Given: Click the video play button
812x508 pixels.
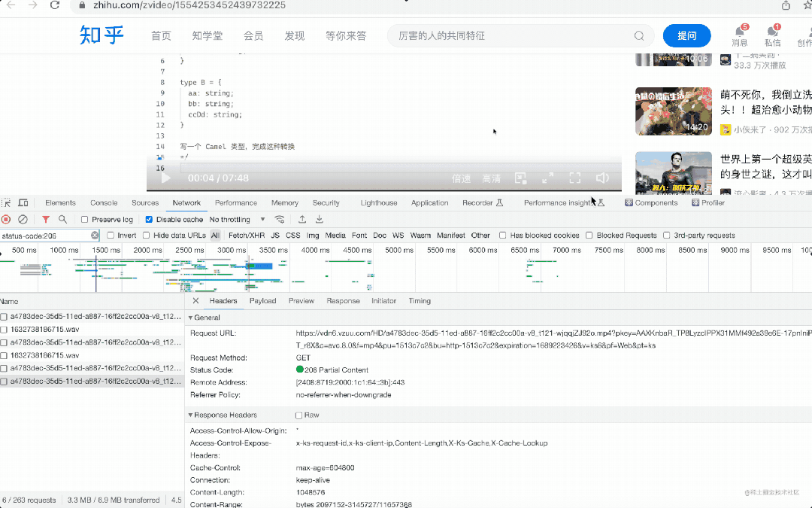Looking at the screenshot, I should coord(165,178).
